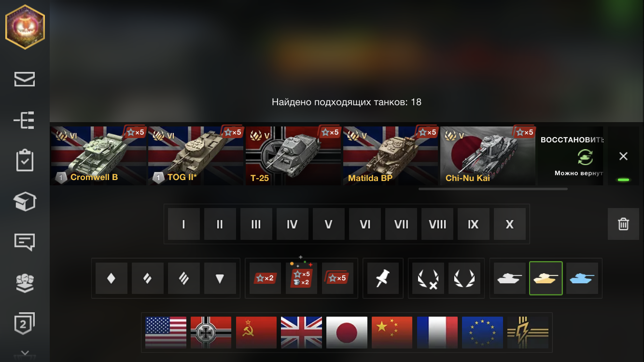This screenshot has height=362, width=644.
Task: Toggle the premium gold tank filter
Action: [546, 278]
